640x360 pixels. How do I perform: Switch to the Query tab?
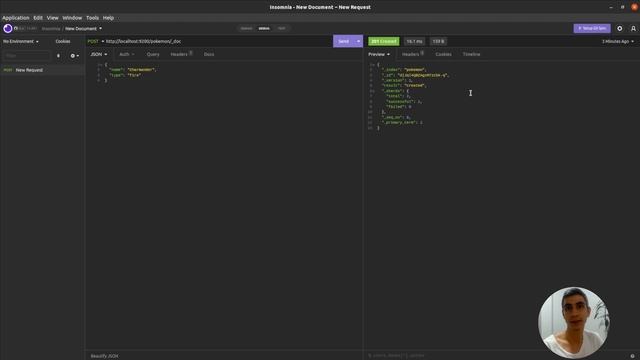click(153, 54)
